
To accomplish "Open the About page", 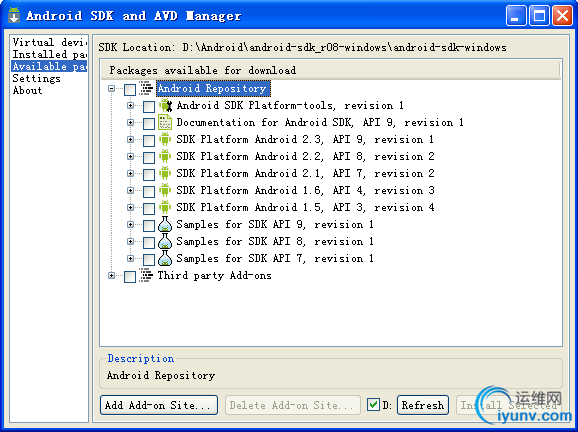I will pos(27,90).
